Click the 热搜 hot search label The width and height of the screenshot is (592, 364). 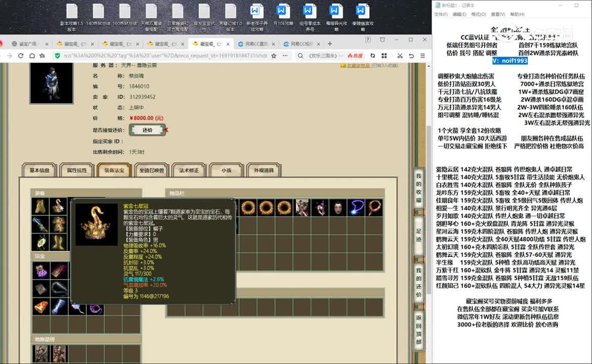click(x=355, y=56)
